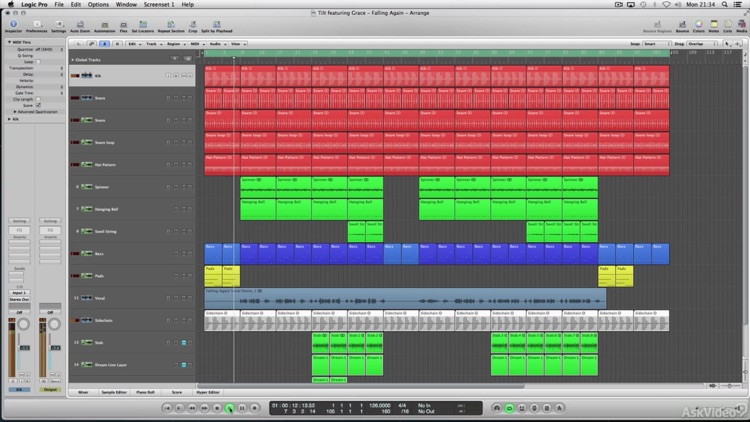750x422 pixels.
Task: Open the Colors palette icon
Action: click(x=699, y=26)
